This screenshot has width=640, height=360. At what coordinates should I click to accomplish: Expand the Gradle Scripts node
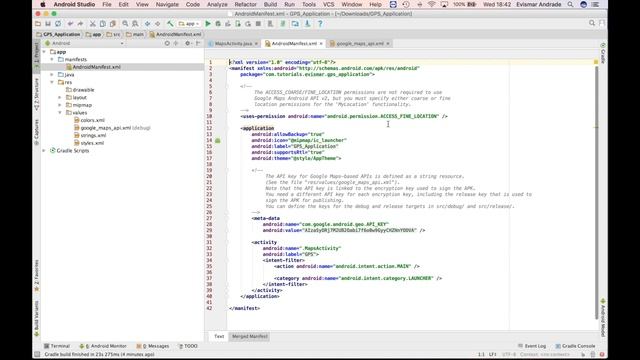tap(44, 151)
